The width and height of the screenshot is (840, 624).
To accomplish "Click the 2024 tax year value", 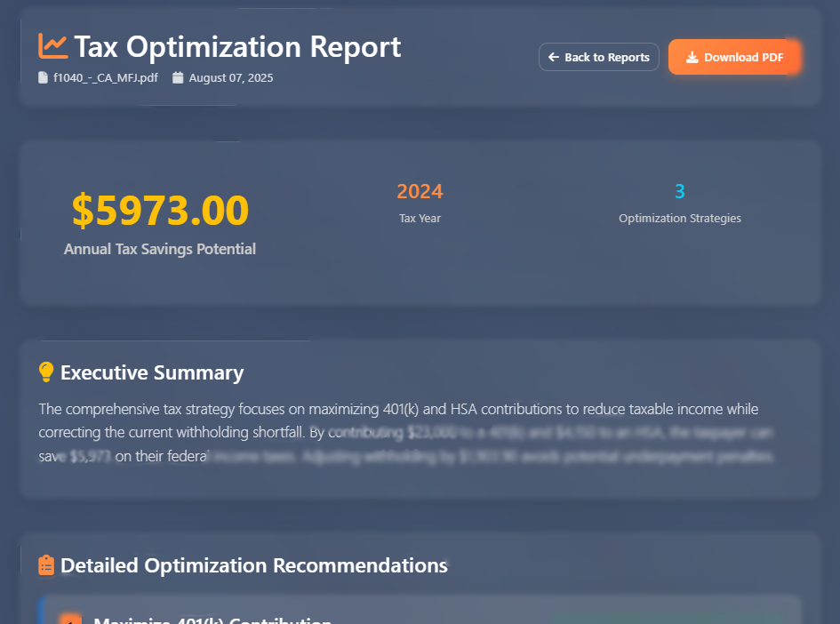I will point(420,191).
